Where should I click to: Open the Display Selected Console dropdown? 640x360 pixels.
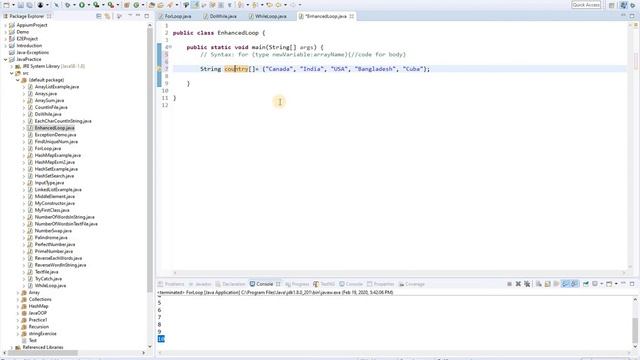coord(601,284)
